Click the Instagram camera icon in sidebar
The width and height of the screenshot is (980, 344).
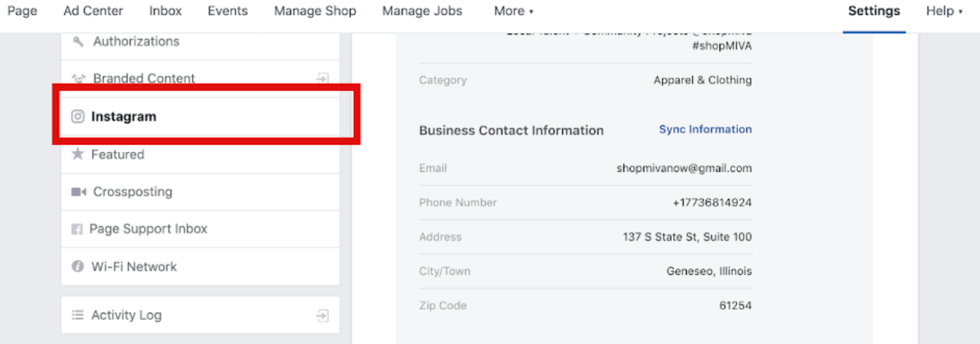(x=78, y=116)
